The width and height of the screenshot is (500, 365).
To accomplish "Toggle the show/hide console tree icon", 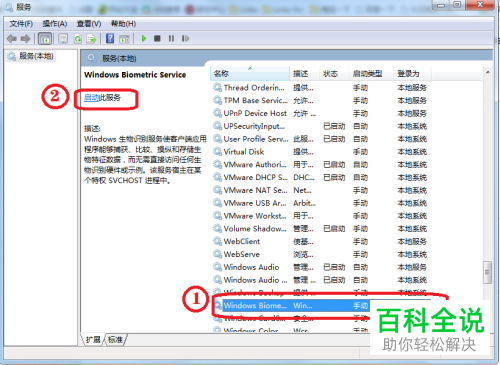I will tap(45, 39).
